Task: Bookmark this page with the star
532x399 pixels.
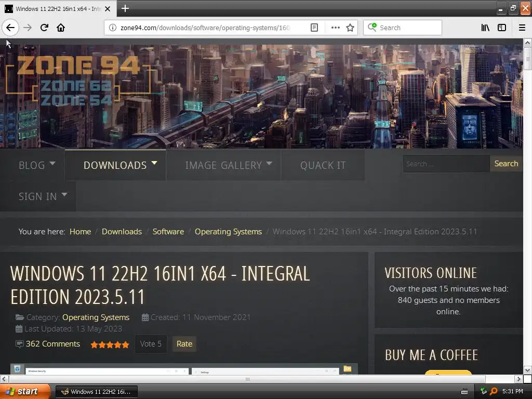Action: pyautogui.click(x=350, y=28)
